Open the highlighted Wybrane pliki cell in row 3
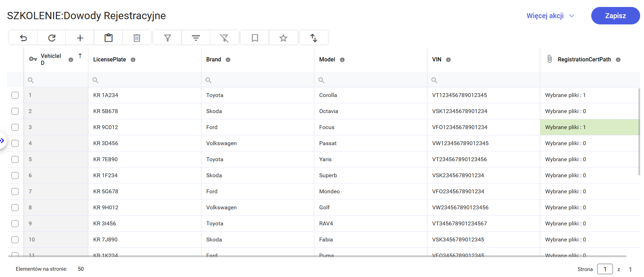 [565, 127]
